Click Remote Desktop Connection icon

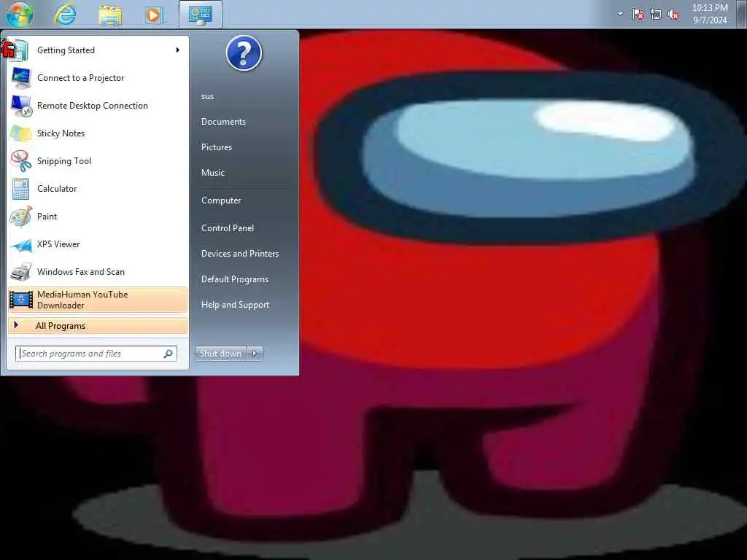(21, 106)
